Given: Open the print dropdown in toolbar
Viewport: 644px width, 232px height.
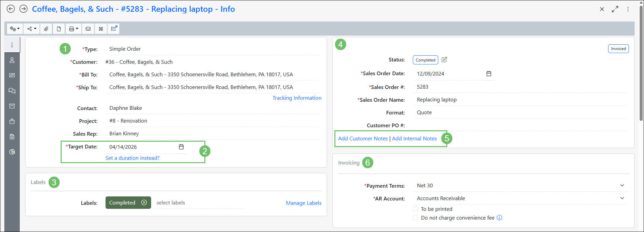Looking at the screenshot, I should [x=73, y=29].
